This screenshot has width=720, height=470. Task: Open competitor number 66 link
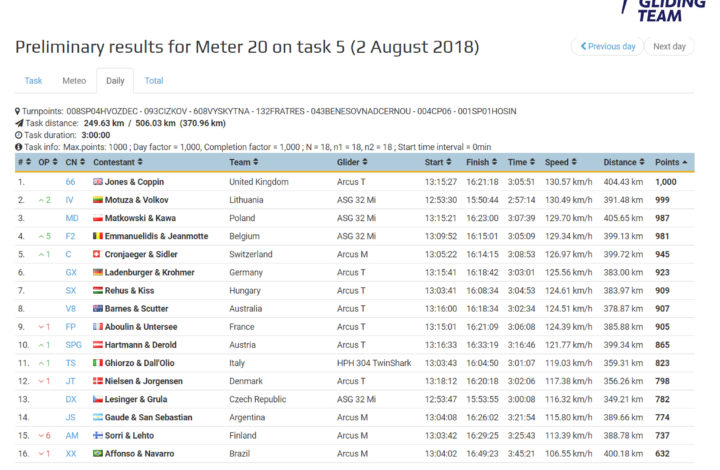coord(70,182)
